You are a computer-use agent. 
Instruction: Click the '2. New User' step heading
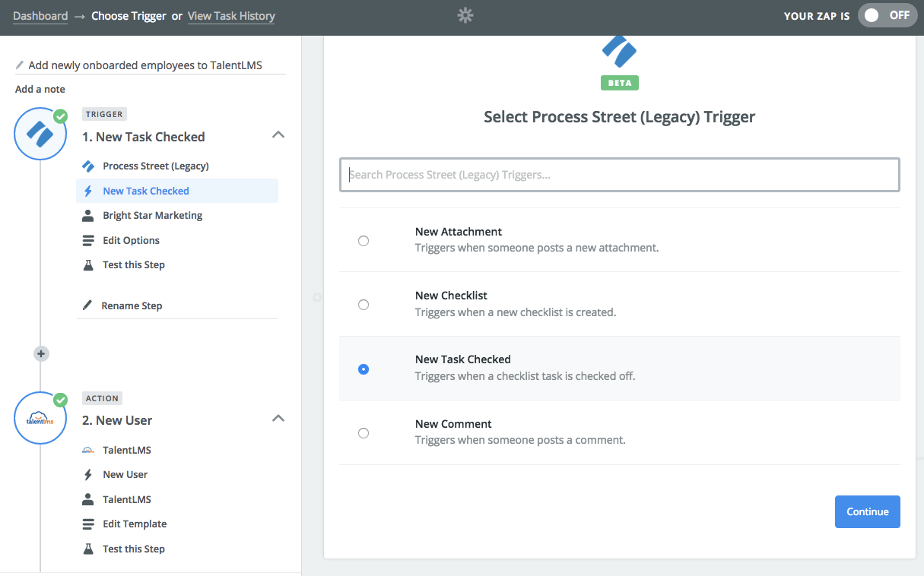pyautogui.click(x=117, y=420)
